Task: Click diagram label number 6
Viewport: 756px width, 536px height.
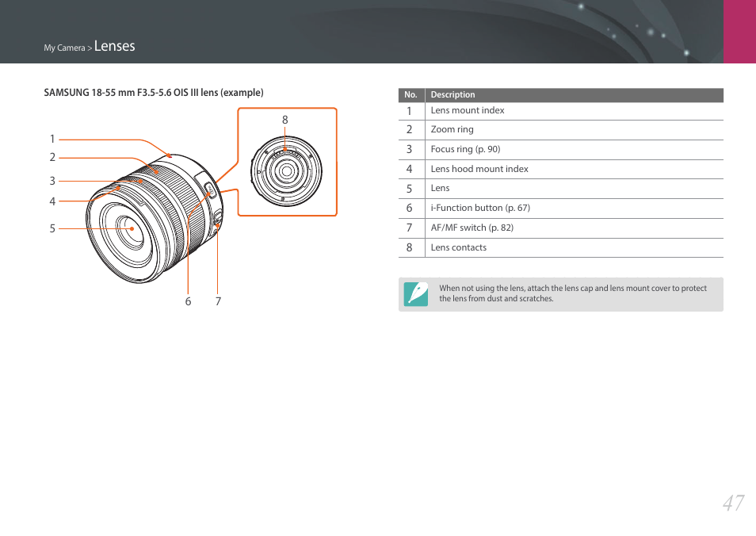Action: (x=188, y=301)
